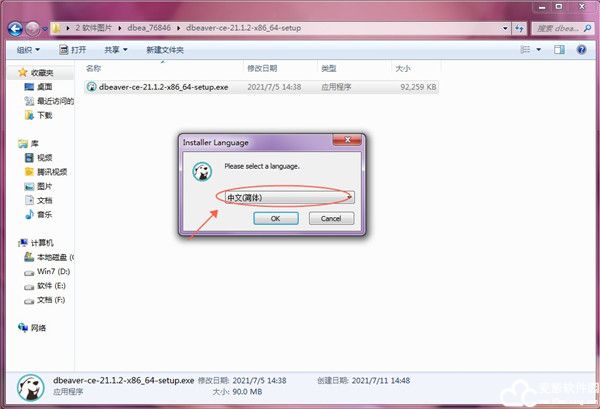Click 创建日期 2021/7/11 14:48 in details pane
600x409 pixels.
(x=364, y=381)
